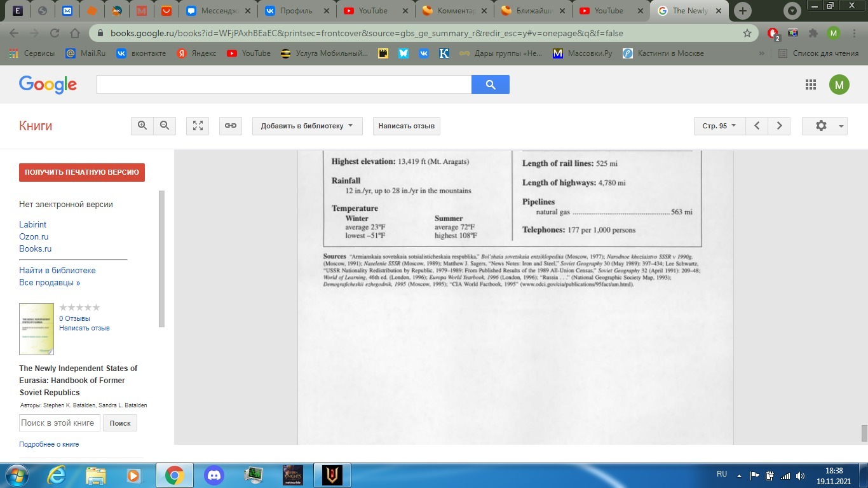Screen dimensions: 868x488
Task: Bookmark this page with the star icon
Action: click(x=747, y=33)
